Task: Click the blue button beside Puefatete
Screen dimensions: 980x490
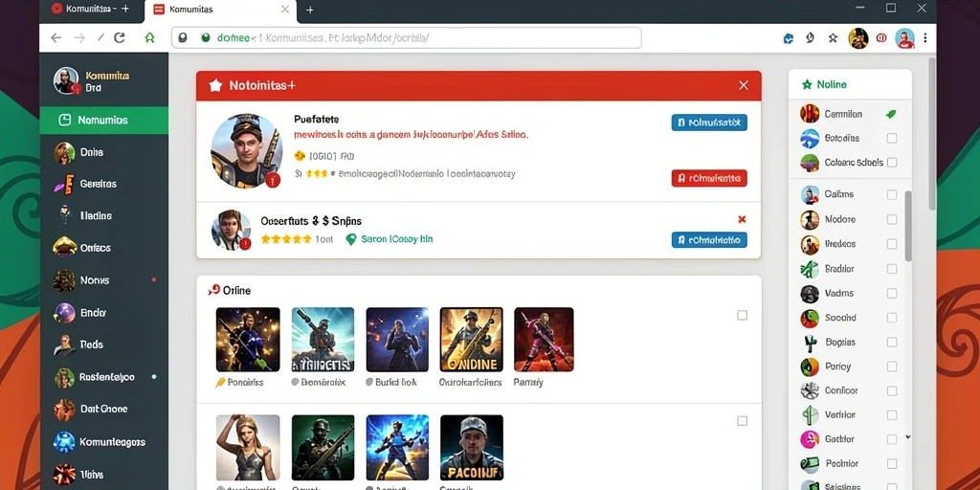Action: coord(709,122)
